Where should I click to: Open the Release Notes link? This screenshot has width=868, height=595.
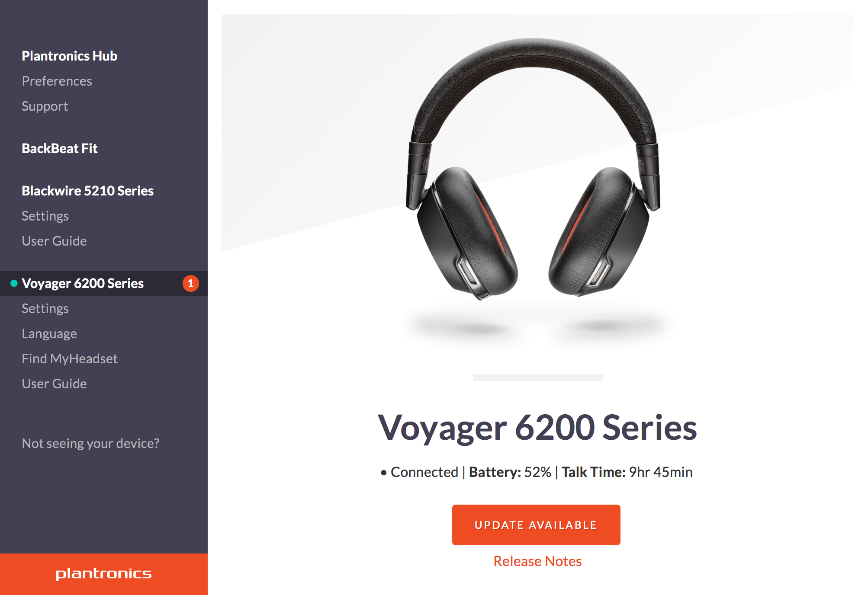point(537,561)
